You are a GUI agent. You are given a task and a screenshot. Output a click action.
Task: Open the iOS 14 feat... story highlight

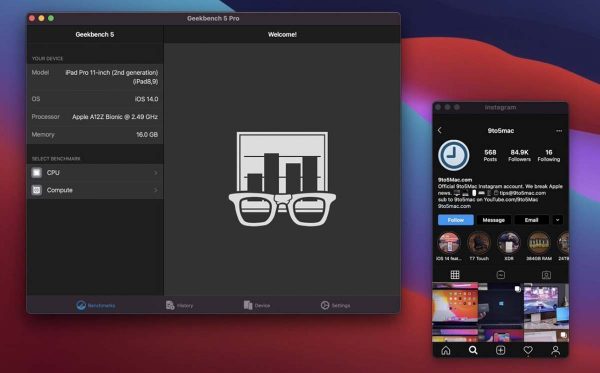click(449, 246)
